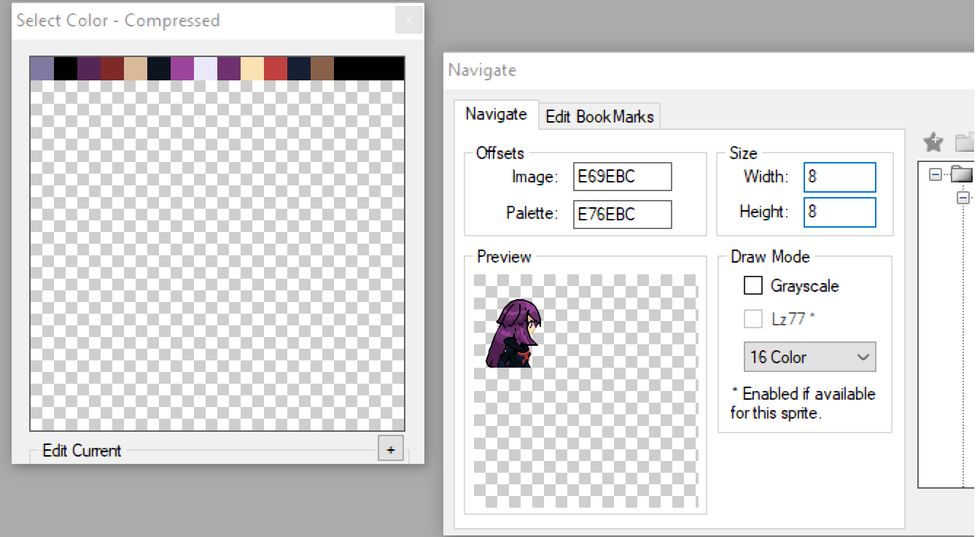This screenshot has width=980, height=537.
Task: Click the plus button next to Edit Current
Action: pos(391,449)
